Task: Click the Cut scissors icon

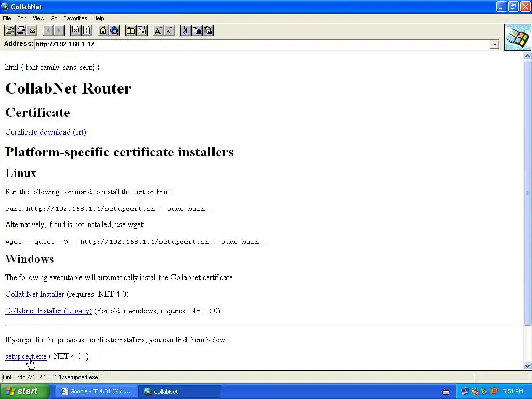Action: pos(185,31)
